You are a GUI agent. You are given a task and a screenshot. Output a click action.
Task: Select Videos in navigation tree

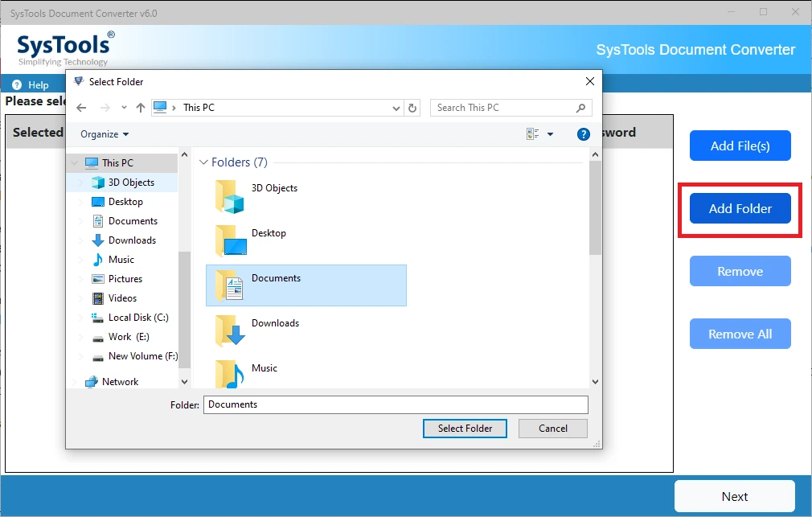[122, 297]
